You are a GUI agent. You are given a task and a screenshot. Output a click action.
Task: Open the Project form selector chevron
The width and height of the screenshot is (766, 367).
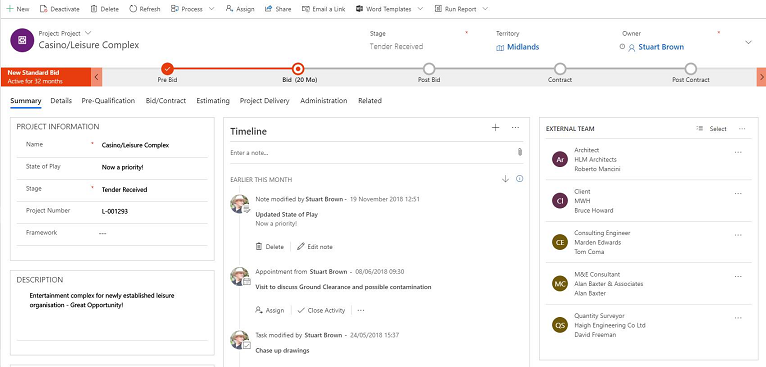point(88,33)
